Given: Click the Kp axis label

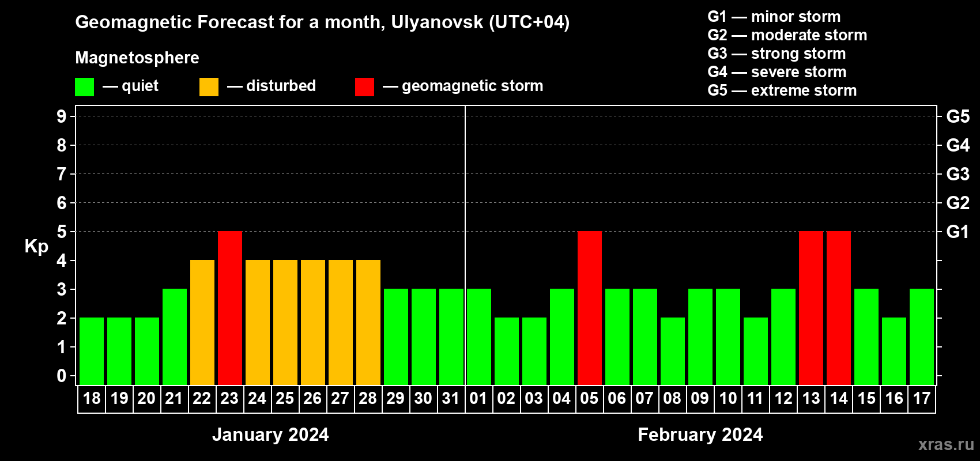Looking at the screenshot, I should [x=36, y=247].
